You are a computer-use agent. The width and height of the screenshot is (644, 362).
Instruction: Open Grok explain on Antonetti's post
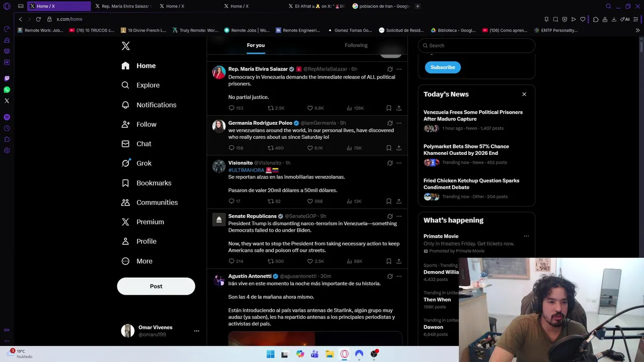pos(390,276)
